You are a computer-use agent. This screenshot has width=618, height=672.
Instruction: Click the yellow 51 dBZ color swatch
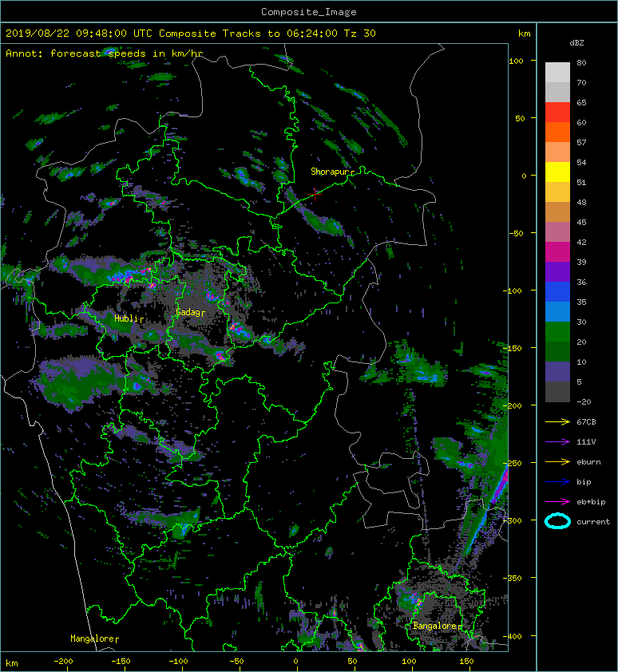[x=557, y=172]
